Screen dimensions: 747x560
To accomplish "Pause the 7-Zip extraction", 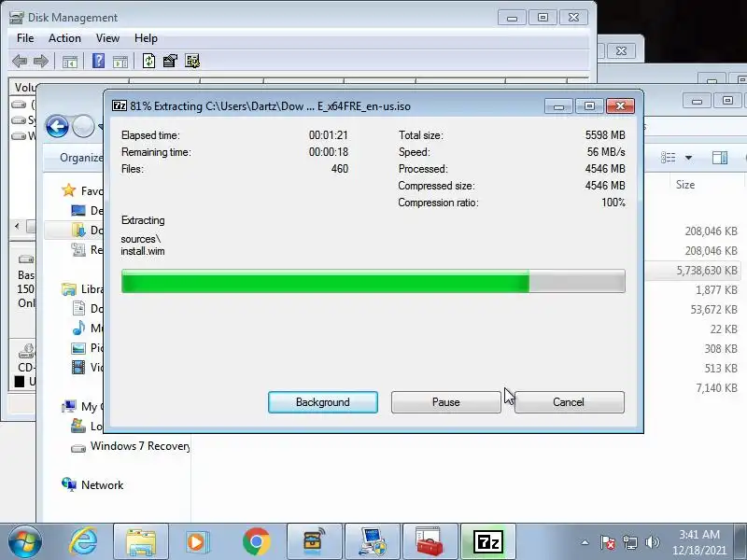I will pyautogui.click(x=446, y=402).
